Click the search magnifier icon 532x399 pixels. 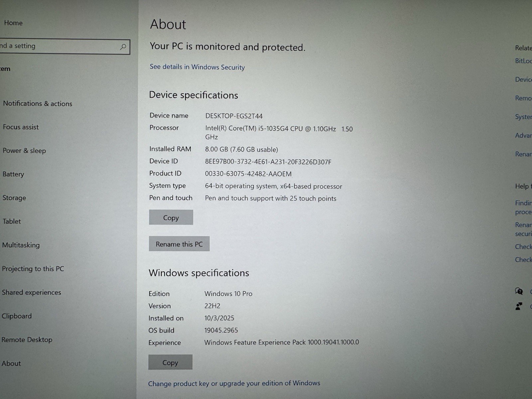click(123, 47)
